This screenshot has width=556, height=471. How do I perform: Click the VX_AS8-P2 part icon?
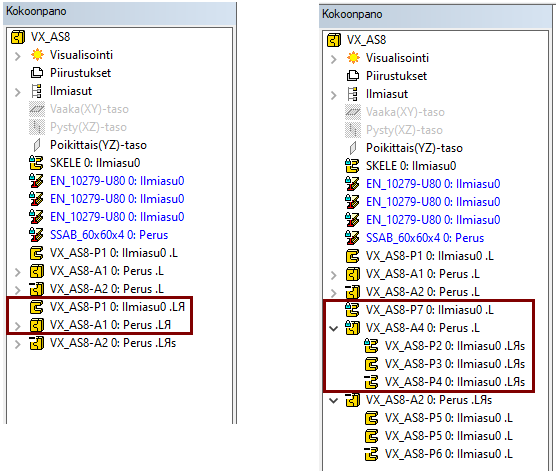click(x=371, y=346)
